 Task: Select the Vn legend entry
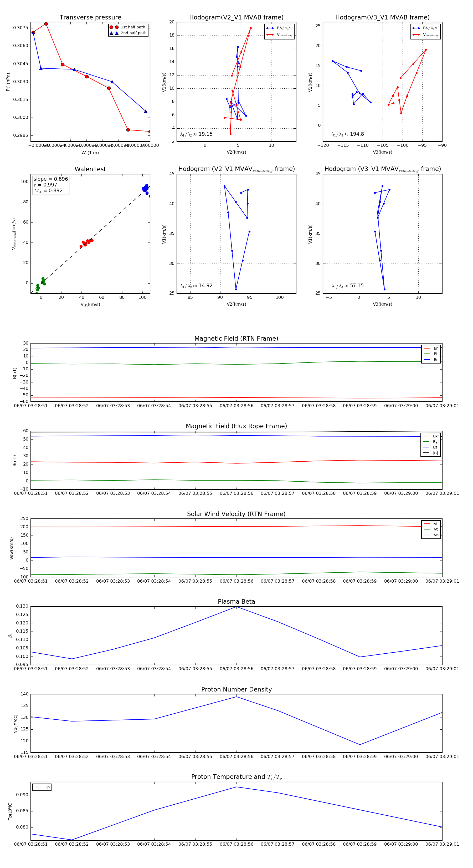431,535
